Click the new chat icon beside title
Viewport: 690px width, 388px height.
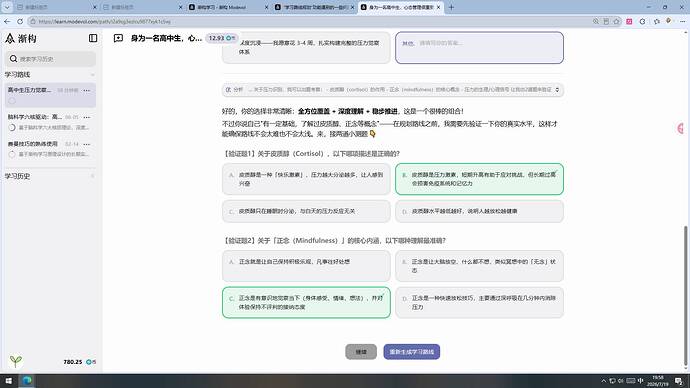(118, 38)
